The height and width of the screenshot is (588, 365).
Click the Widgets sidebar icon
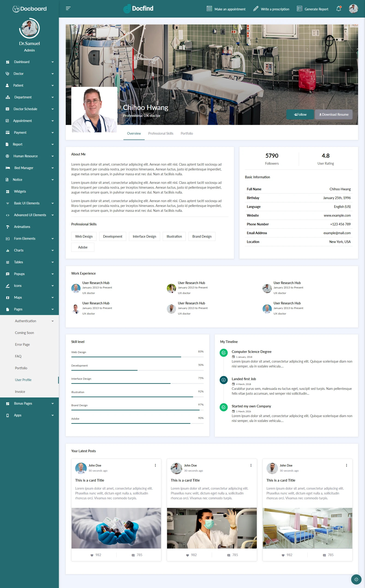pos(7,191)
